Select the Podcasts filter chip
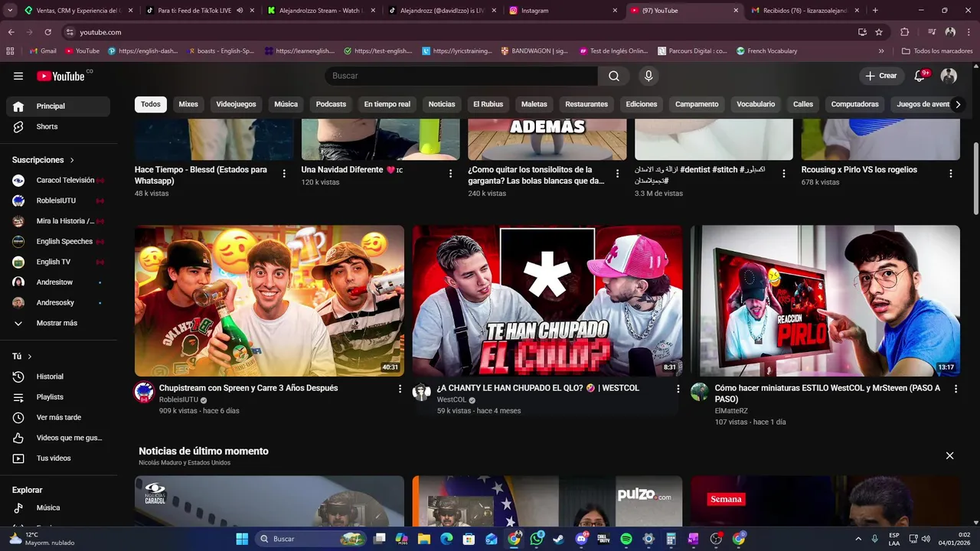980x551 pixels. click(x=331, y=104)
